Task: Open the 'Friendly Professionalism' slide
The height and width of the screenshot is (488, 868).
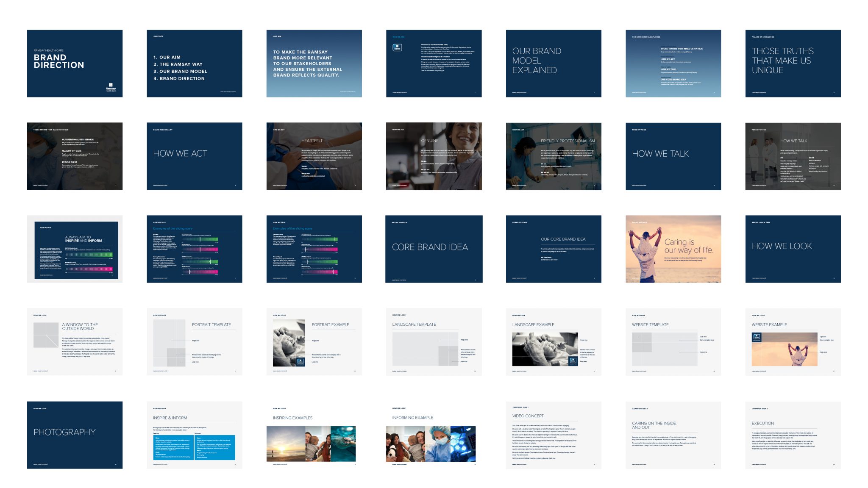Action: point(554,156)
